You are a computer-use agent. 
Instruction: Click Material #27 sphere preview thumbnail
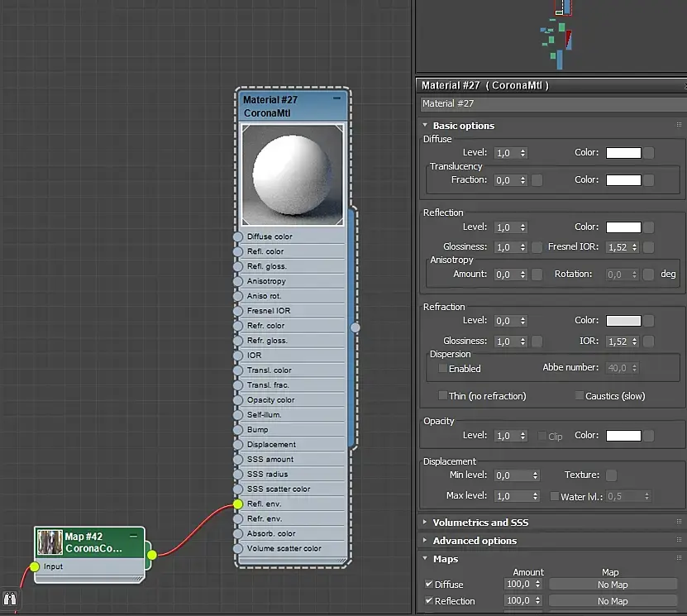coord(292,174)
